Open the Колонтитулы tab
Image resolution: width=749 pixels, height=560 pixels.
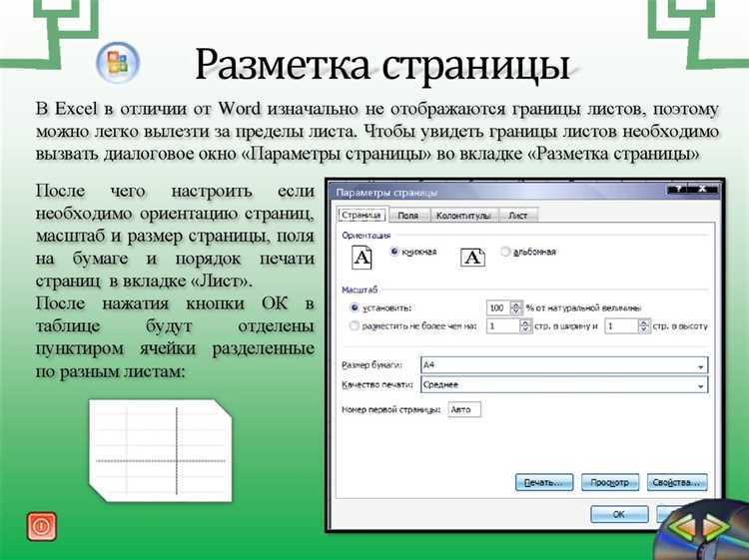pyautogui.click(x=460, y=215)
